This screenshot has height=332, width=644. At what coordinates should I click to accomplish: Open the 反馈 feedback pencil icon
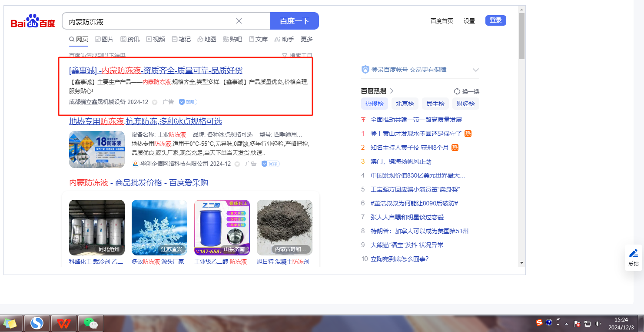coord(634,253)
